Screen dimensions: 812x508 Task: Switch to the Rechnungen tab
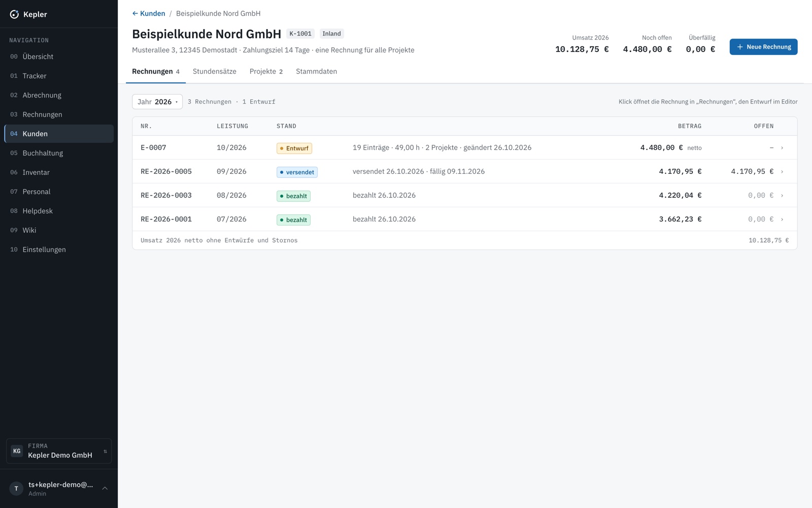tap(156, 72)
